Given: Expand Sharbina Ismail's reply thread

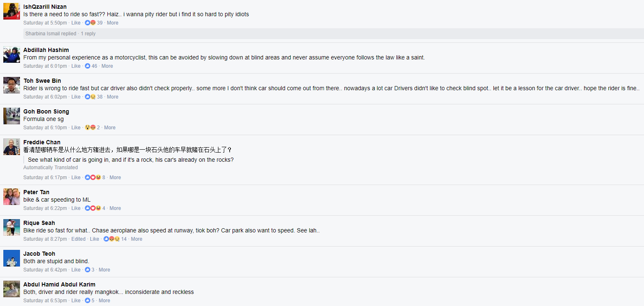Looking at the screenshot, I should click(x=60, y=34).
